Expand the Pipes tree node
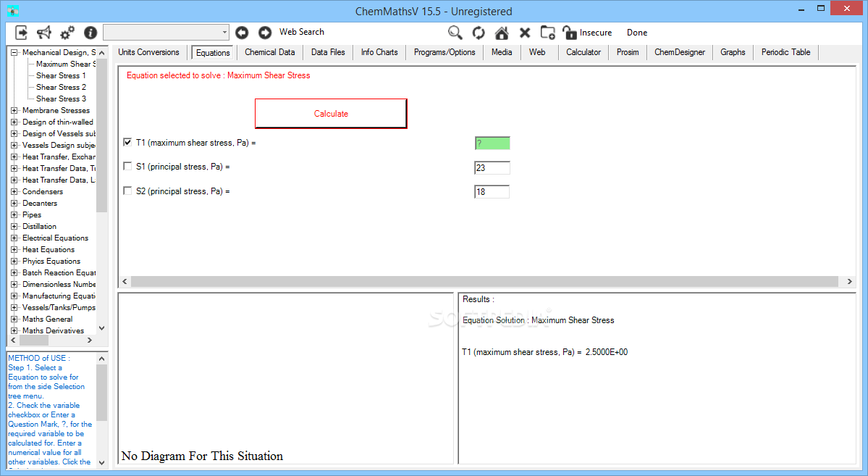Image resolution: width=868 pixels, height=476 pixels. pyautogui.click(x=14, y=215)
